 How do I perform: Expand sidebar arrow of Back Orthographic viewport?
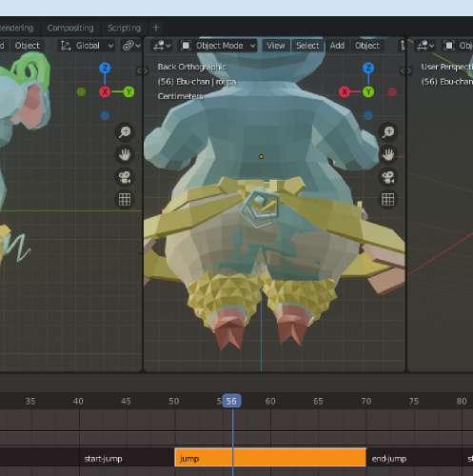pyautogui.click(x=402, y=71)
